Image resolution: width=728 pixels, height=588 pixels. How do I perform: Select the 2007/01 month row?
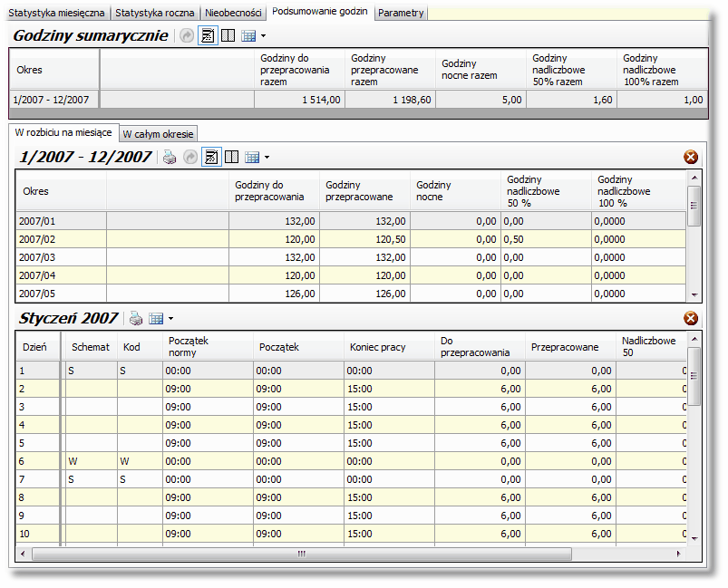(x=351, y=221)
